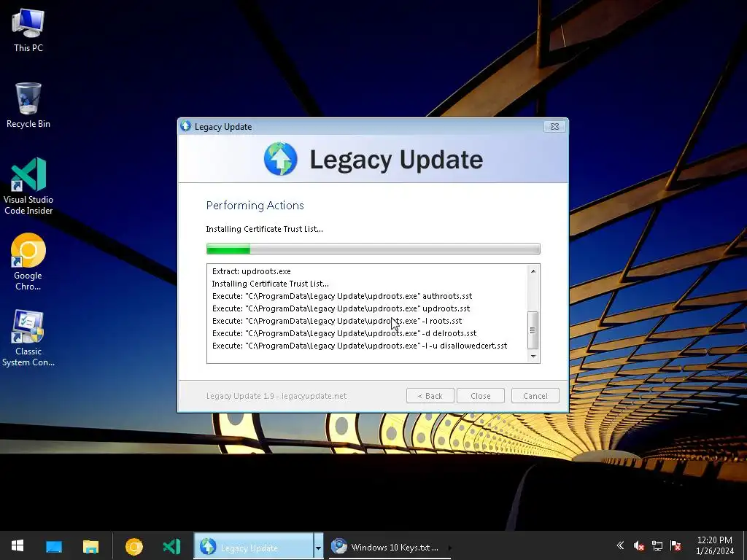Image resolution: width=747 pixels, height=560 pixels.
Task: Cancel the Legacy Update installation
Action: (535, 396)
